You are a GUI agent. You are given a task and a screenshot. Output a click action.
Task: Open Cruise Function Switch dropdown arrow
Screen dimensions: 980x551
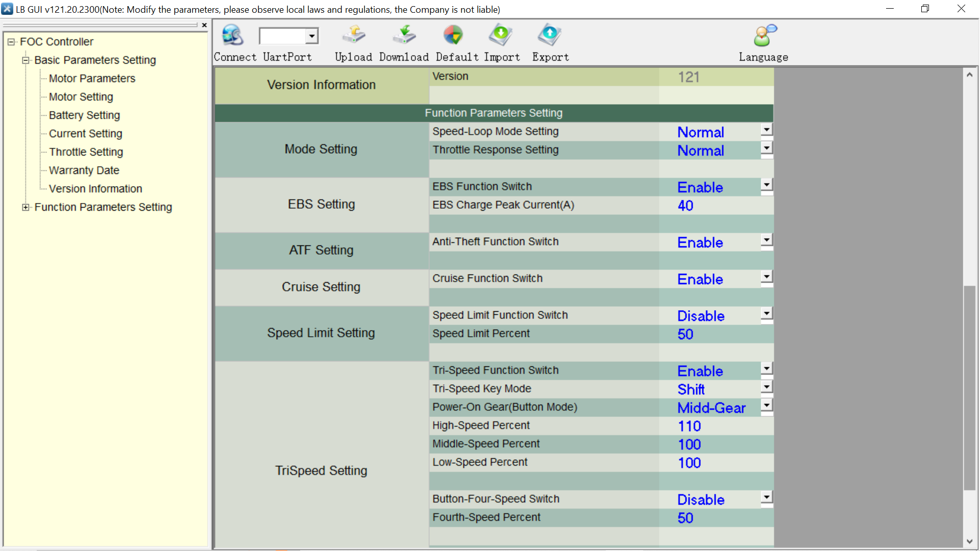click(x=766, y=277)
